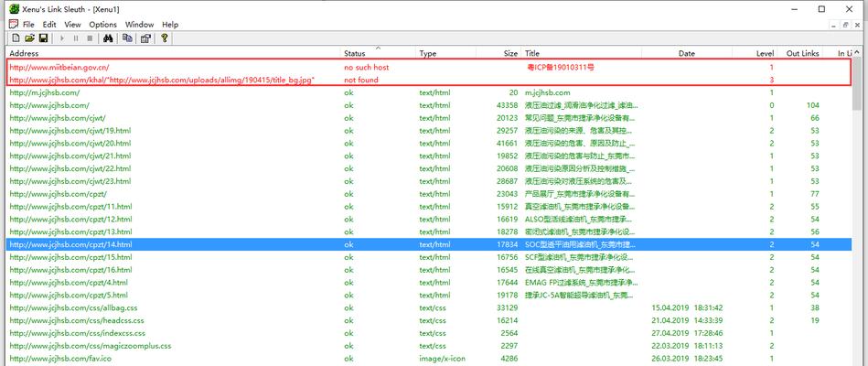868x366 pixels.
Task: Click the document icon left of File menu
Action: [14, 25]
